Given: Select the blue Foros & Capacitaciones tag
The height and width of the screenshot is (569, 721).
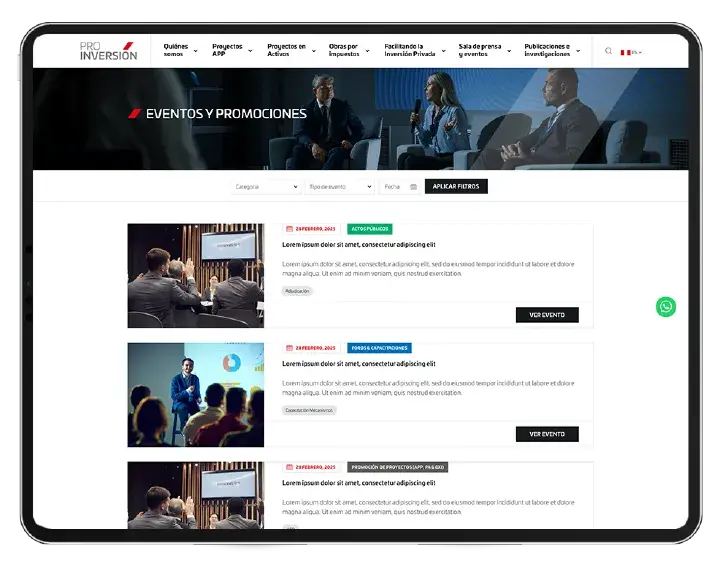Looking at the screenshot, I should 379,348.
